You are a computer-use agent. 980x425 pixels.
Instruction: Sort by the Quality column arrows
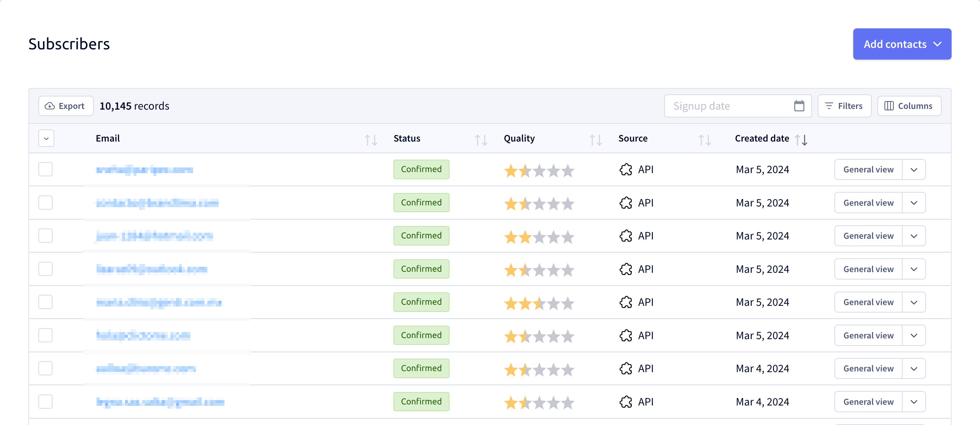pyautogui.click(x=595, y=139)
